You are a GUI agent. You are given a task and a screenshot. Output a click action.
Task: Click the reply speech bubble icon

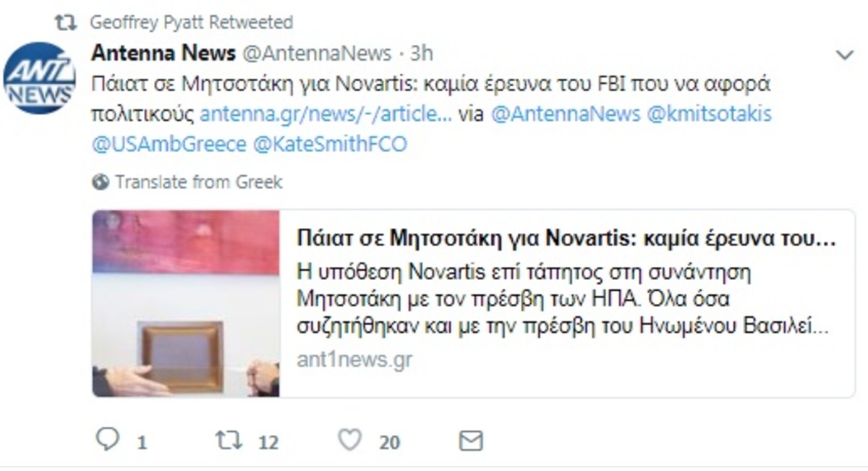107,439
